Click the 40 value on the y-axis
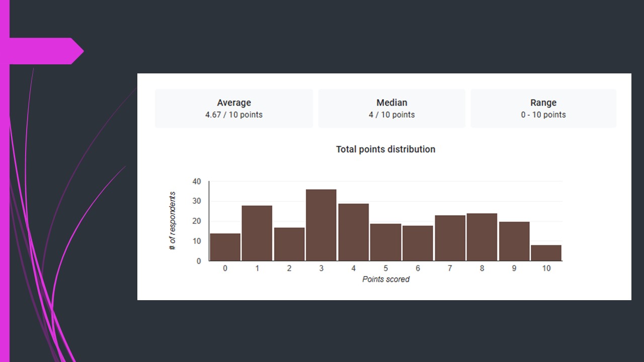This screenshot has width=644, height=362. point(196,182)
